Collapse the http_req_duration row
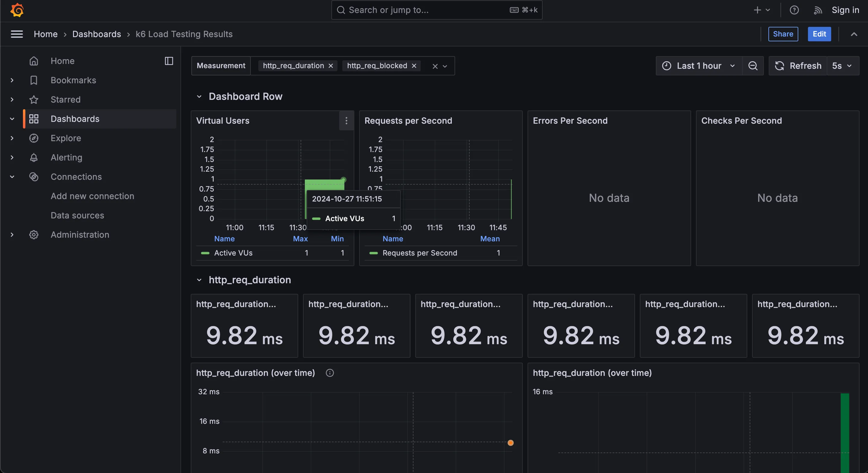The width and height of the screenshot is (868, 473). tap(199, 280)
